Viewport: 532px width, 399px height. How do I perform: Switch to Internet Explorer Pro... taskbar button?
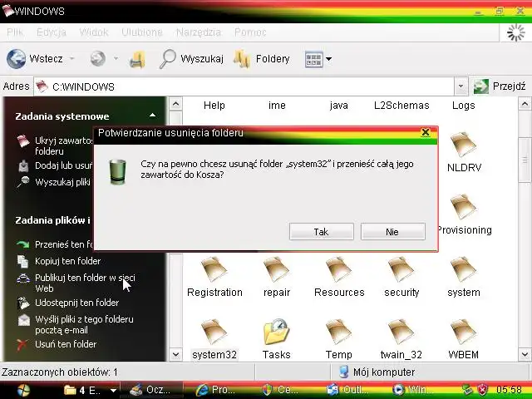click(217, 390)
